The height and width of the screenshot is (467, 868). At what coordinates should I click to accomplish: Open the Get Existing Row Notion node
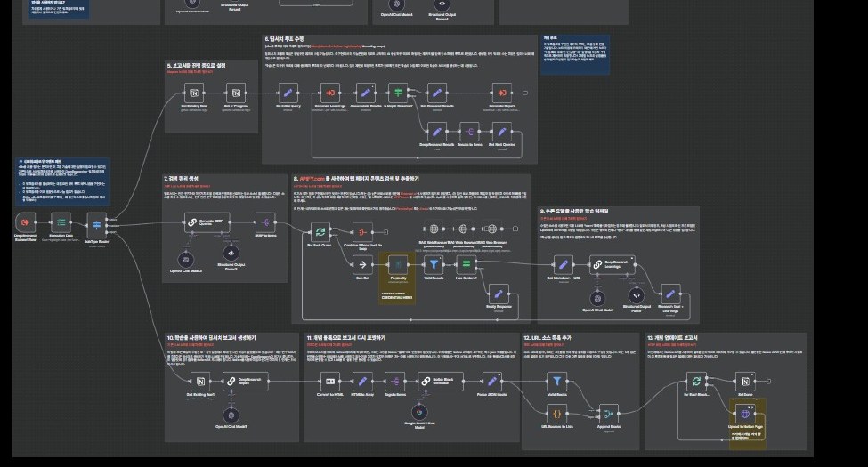tap(194, 93)
